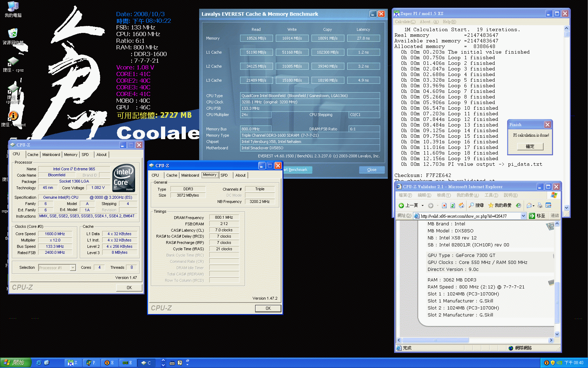
Task: Switch to Everest info taskbar button
Action: (110, 363)
